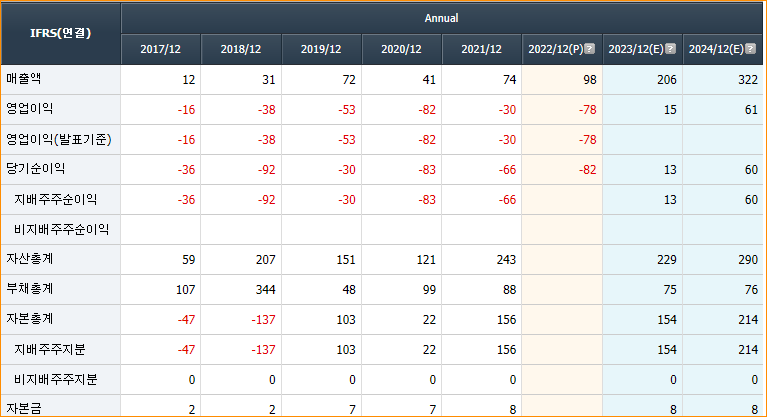Click the 2024/12(E) column header text
Image resolution: width=767 pixels, height=417 pixels.
716,49
